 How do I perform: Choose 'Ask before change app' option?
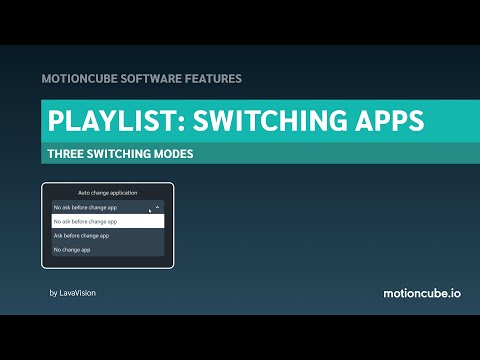tap(108, 236)
